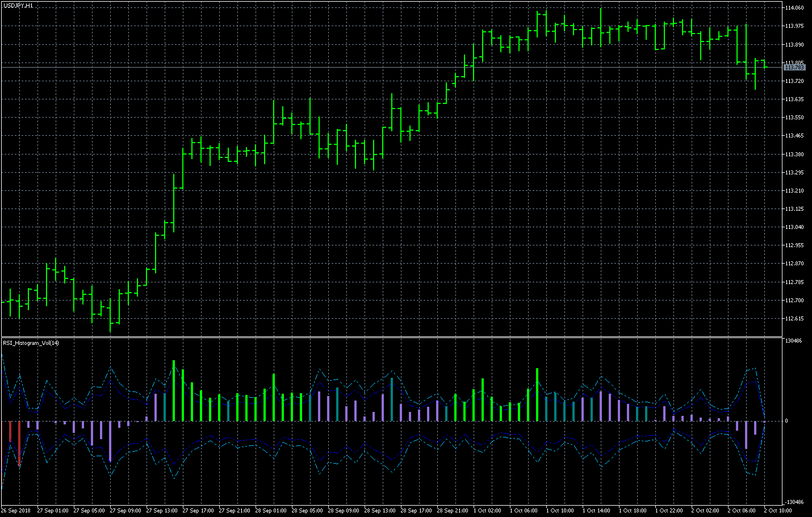Select the 28 Sep 01:00 time label
This screenshot has height=517, width=812.
(x=271, y=511)
